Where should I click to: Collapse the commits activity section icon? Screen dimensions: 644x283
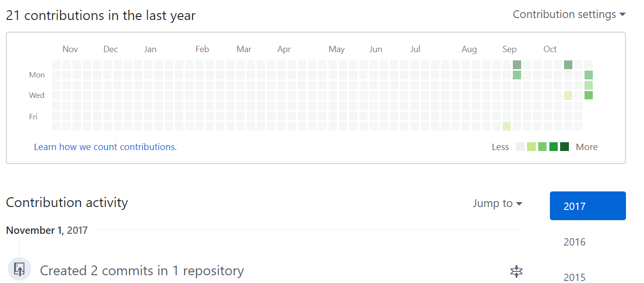516,272
